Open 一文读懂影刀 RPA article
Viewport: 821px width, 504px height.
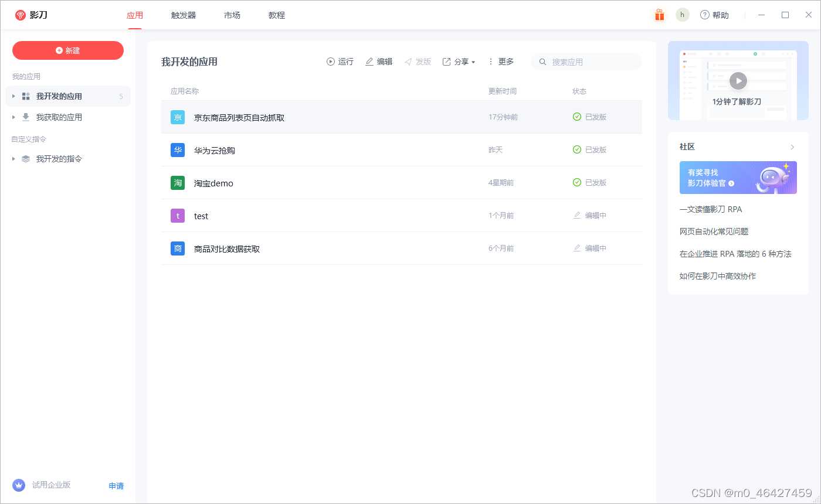click(x=711, y=209)
